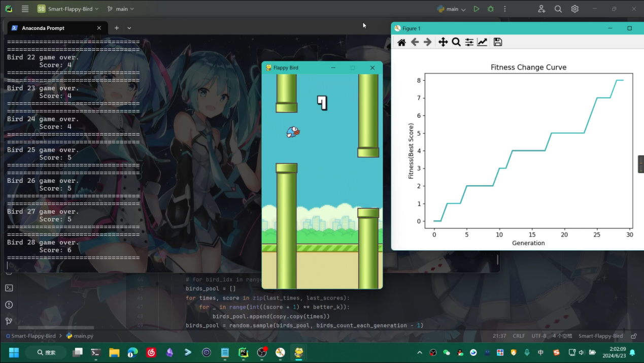
Task: Open Microsoft Edge from taskbar
Action: click(x=132, y=352)
